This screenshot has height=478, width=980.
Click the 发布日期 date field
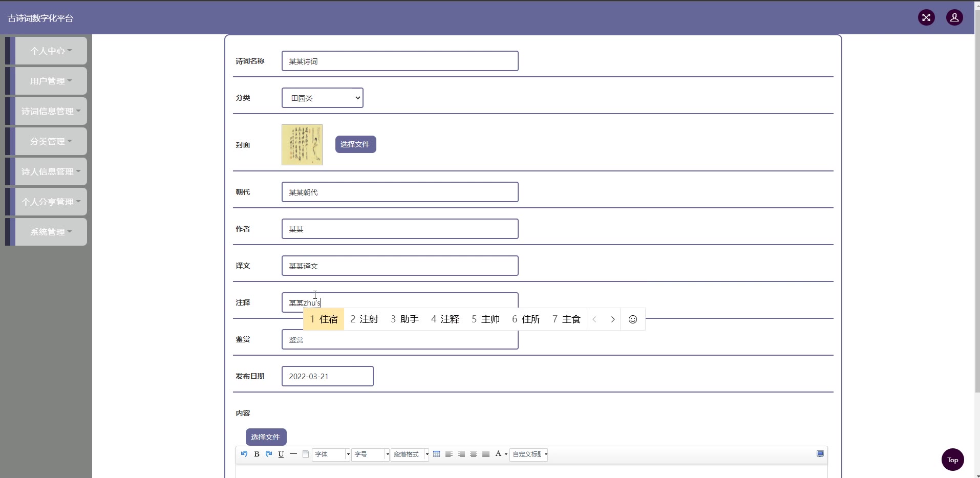click(328, 376)
